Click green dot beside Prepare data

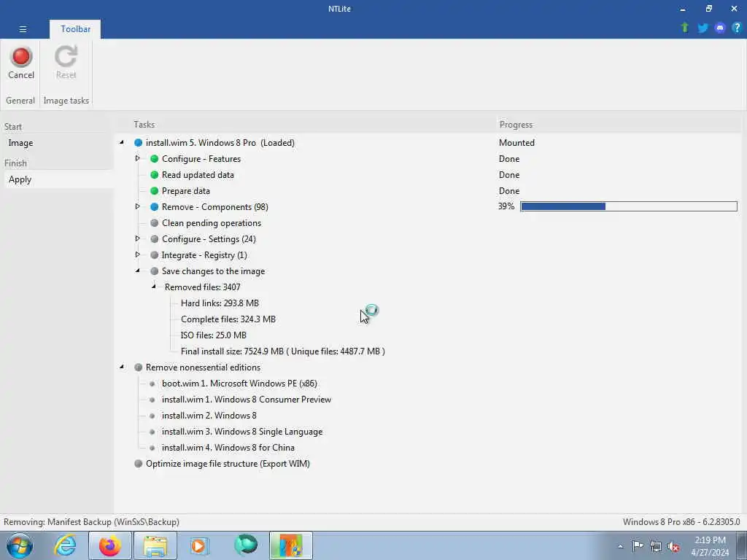pyautogui.click(x=155, y=191)
